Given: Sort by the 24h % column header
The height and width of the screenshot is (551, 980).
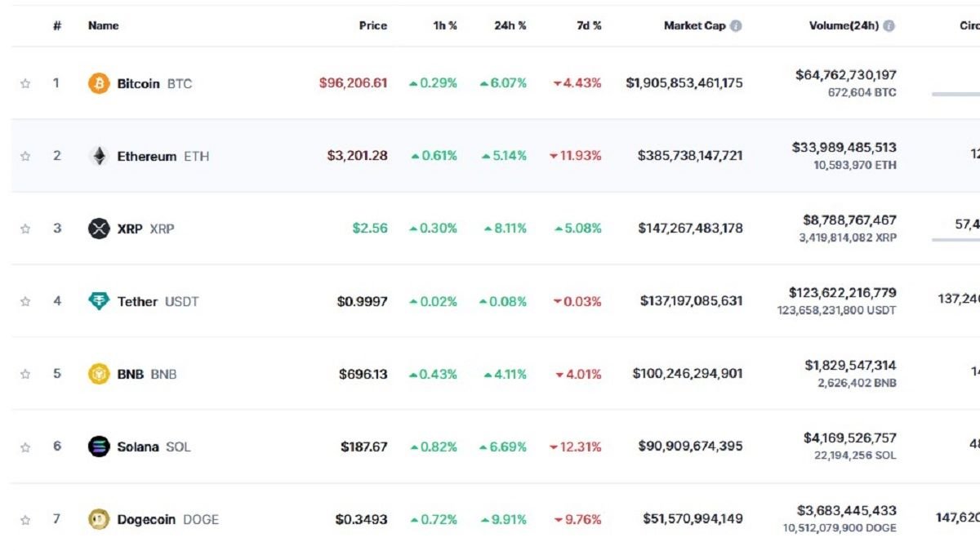Looking at the screenshot, I should [x=510, y=26].
